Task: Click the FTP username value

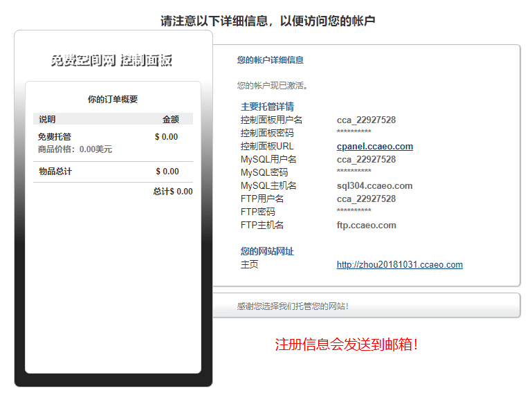Action: point(366,199)
